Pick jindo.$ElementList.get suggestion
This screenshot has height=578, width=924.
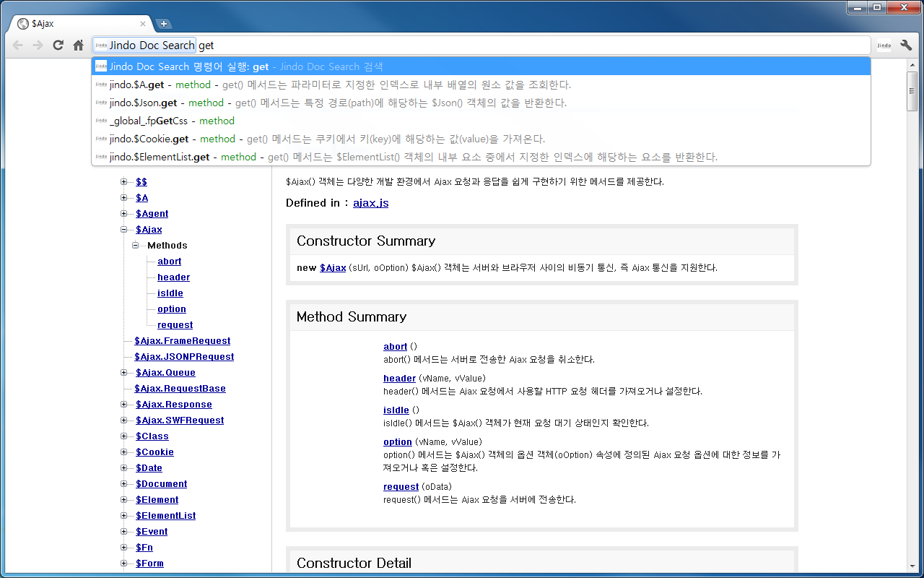click(481, 157)
